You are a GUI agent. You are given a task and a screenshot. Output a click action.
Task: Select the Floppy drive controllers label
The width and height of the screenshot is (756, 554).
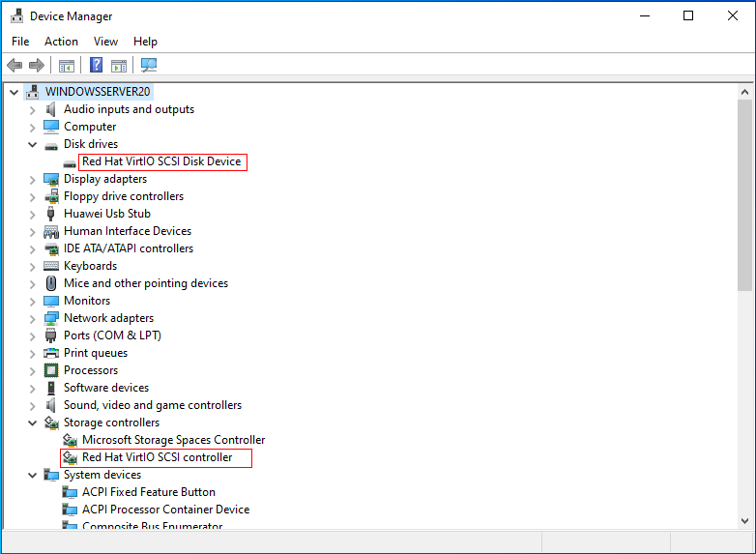(x=124, y=196)
